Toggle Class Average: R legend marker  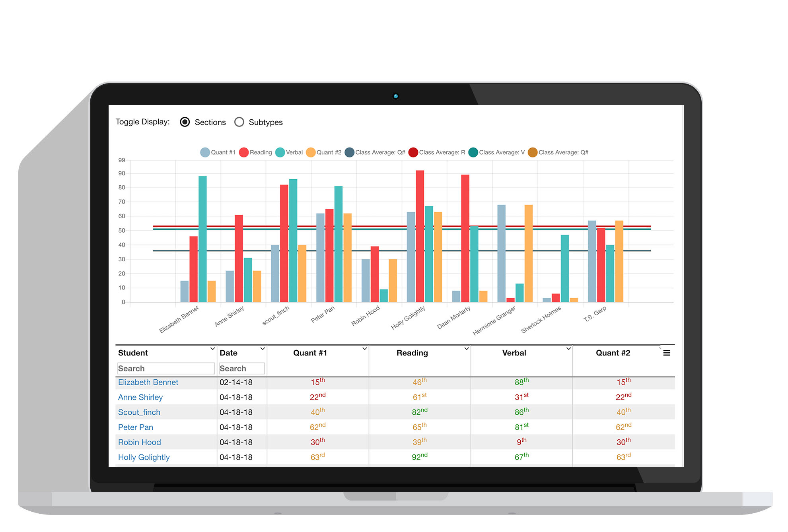[413, 152]
